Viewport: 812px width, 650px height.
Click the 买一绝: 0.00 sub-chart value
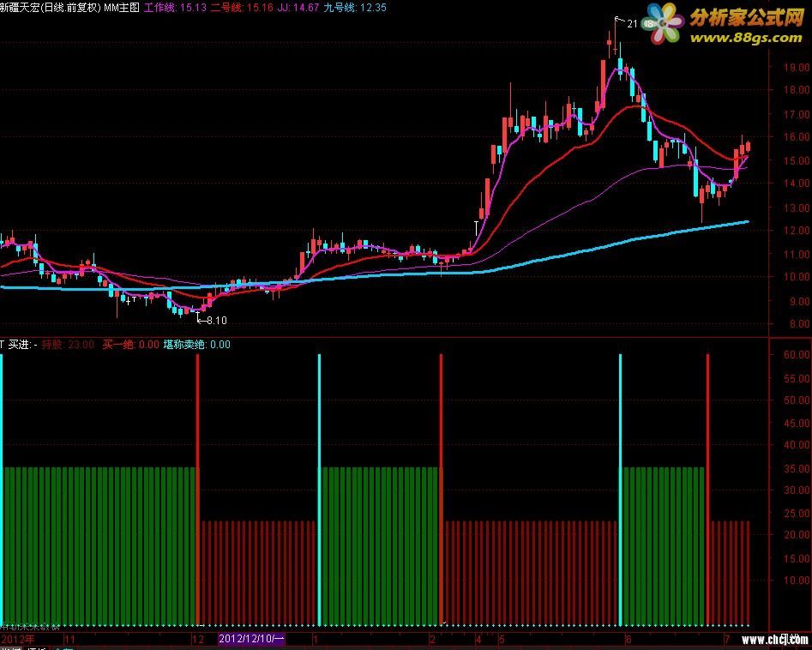(130, 345)
